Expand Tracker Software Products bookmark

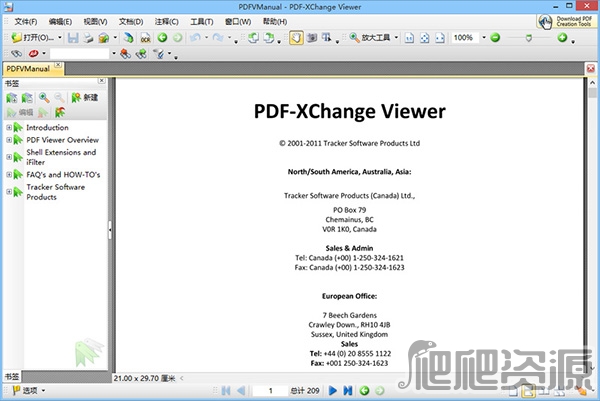[9, 192]
